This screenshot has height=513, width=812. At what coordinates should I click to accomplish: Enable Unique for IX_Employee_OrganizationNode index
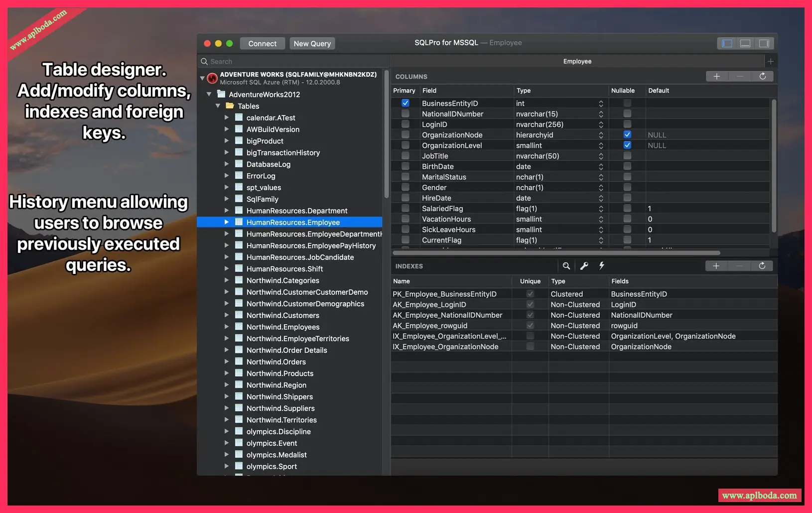click(x=530, y=346)
